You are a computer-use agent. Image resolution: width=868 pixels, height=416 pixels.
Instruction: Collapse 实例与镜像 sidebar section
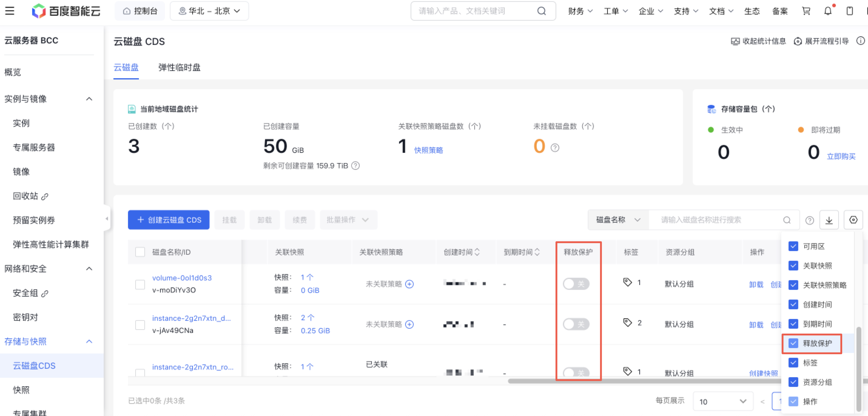[89, 99]
